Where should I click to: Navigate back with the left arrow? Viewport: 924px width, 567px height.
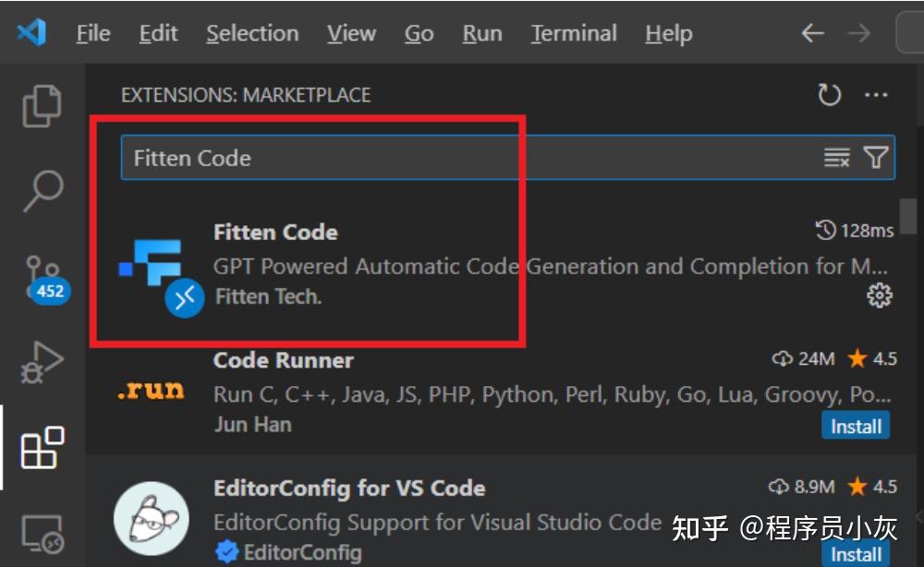812,33
